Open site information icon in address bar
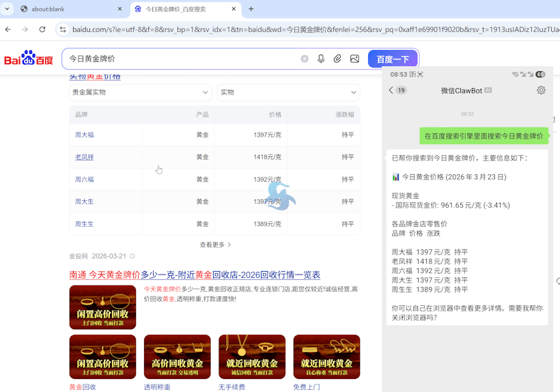560x392 pixels. 64,29
